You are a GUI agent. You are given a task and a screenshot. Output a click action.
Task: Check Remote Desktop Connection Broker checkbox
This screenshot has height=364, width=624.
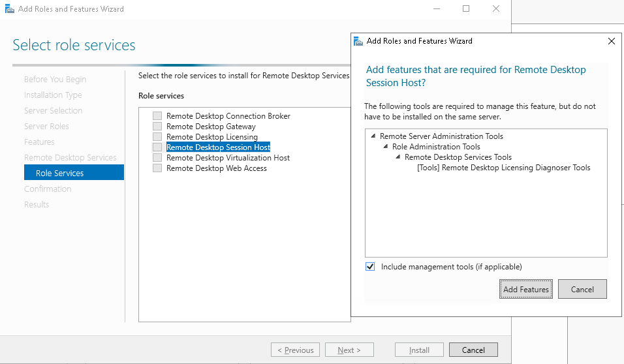pyautogui.click(x=157, y=115)
